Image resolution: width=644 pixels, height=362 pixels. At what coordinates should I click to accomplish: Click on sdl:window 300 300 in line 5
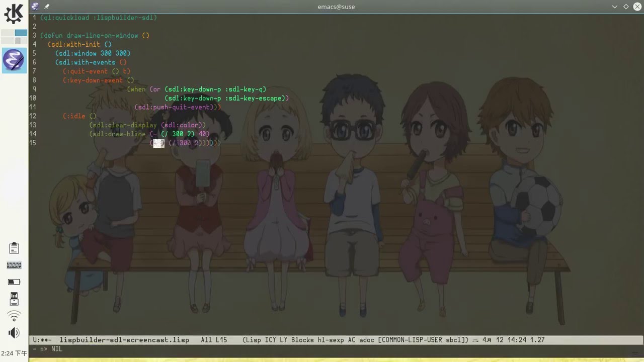point(93,53)
